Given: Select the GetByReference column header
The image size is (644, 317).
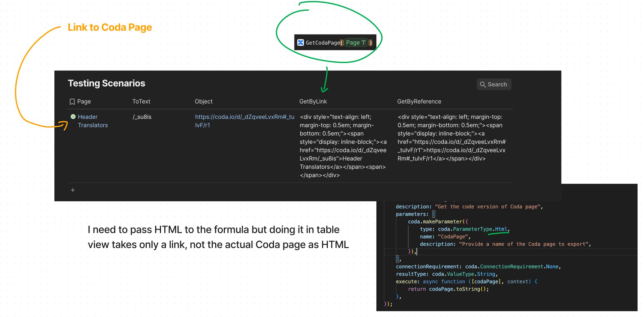Looking at the screenshot, I should pos(419,102).
